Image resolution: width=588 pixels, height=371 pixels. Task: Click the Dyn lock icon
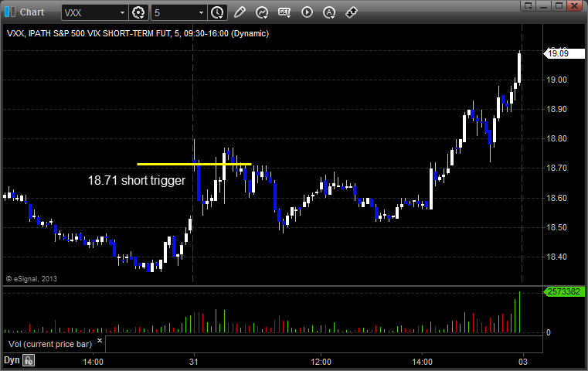coord(29,360)
